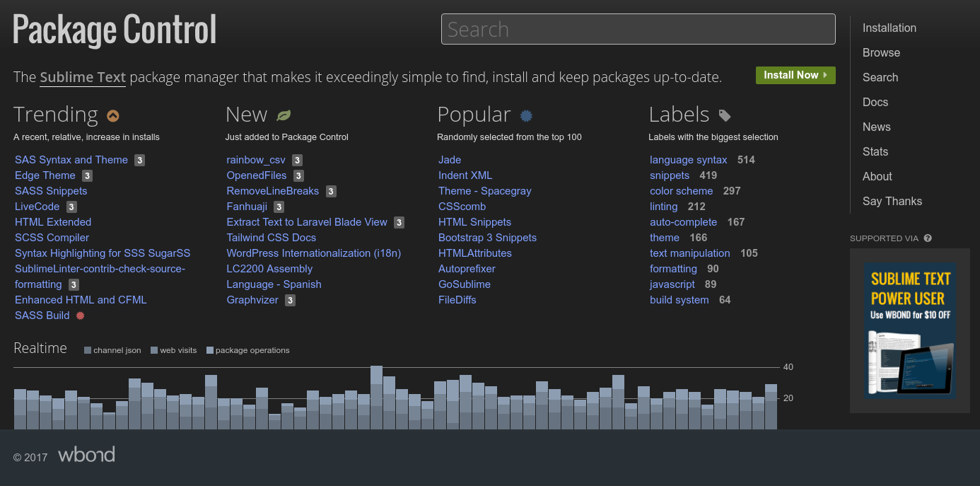The image size is (980, 486).
Task: Click the web visits legend swatch
Action: (x=154, y=350)
